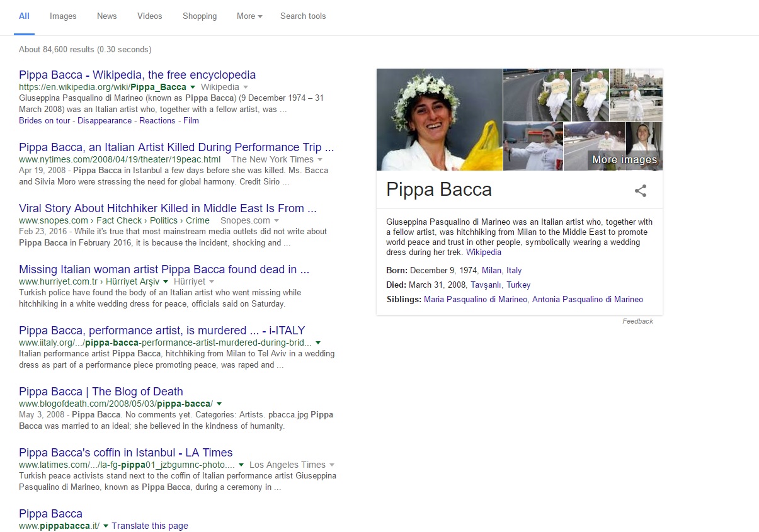Expand The New York Times source dropdown
This screenshot has width=759, height=532.
click(320, 160)
